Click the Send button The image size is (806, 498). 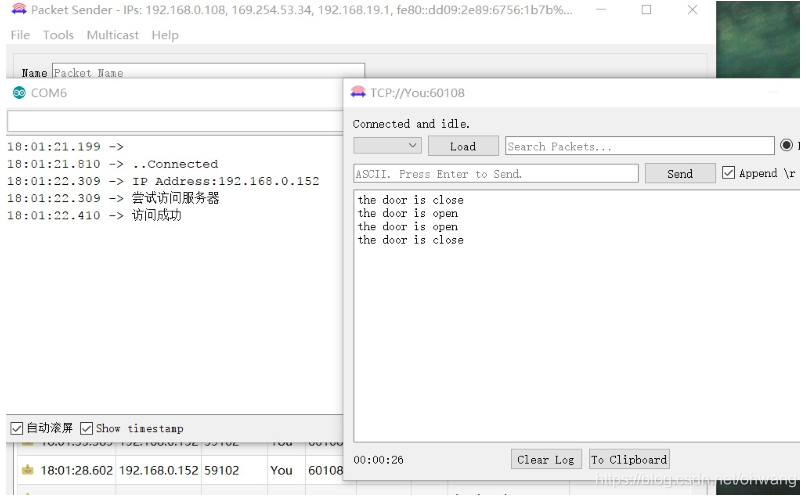click(680, 174)
